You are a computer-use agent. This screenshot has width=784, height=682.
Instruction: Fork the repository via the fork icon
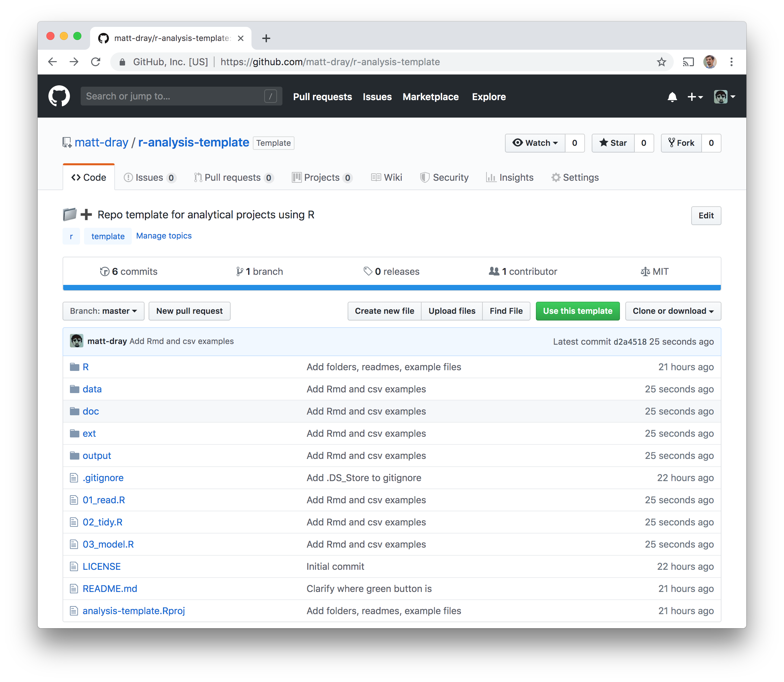tap(672, 143)
